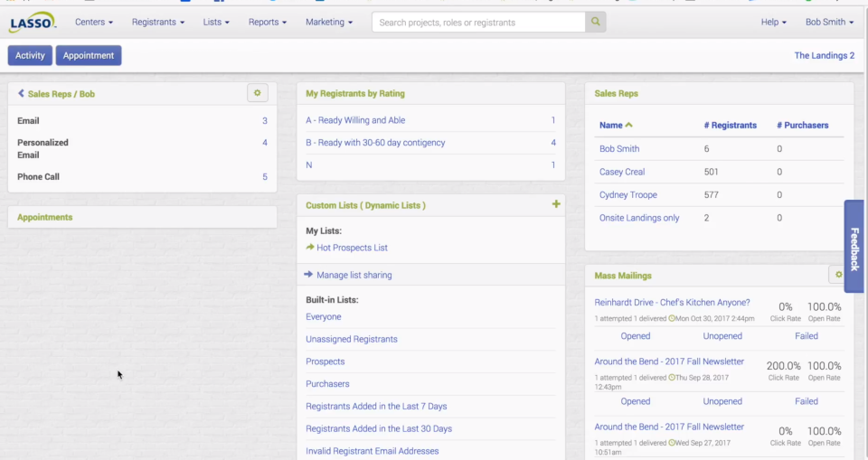The width and height of the screenshot is (868, 460).
Task: Add a custom list with the plus icon
Action: click(556, 204)
